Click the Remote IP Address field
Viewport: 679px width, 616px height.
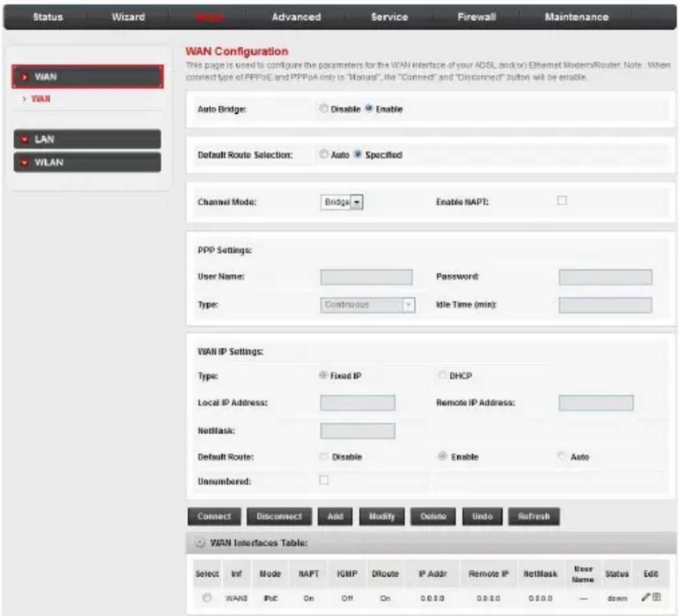[596, 403]
